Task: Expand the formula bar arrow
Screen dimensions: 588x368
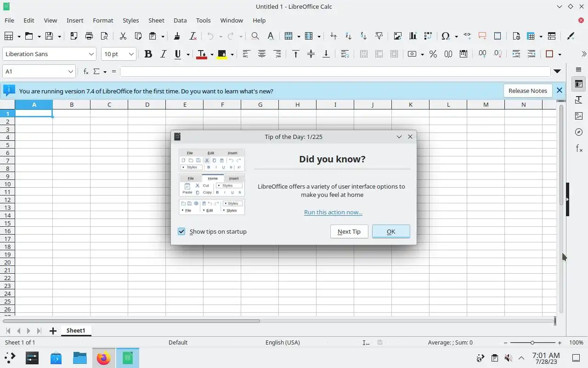Action: pos(557,71)
